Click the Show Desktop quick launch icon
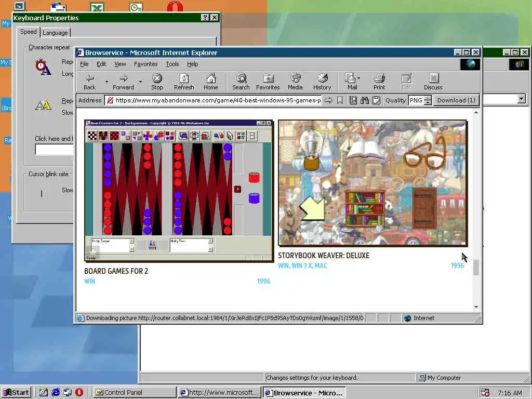This screenshot has height=399, width=532. coord(44,392)
